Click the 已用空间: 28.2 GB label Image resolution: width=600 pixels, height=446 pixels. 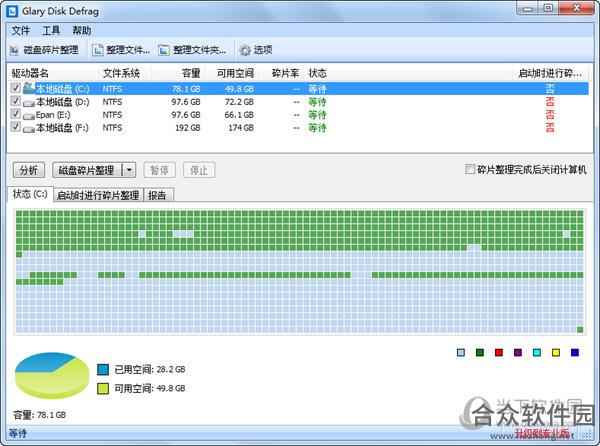(x=150, y=369)
